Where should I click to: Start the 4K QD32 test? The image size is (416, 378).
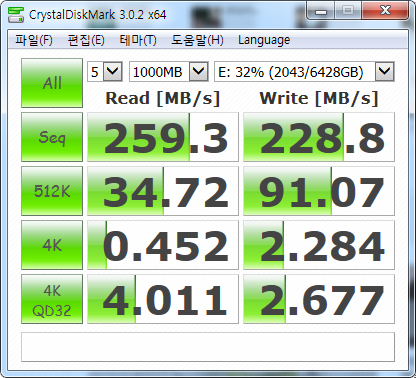click(52, 299)
